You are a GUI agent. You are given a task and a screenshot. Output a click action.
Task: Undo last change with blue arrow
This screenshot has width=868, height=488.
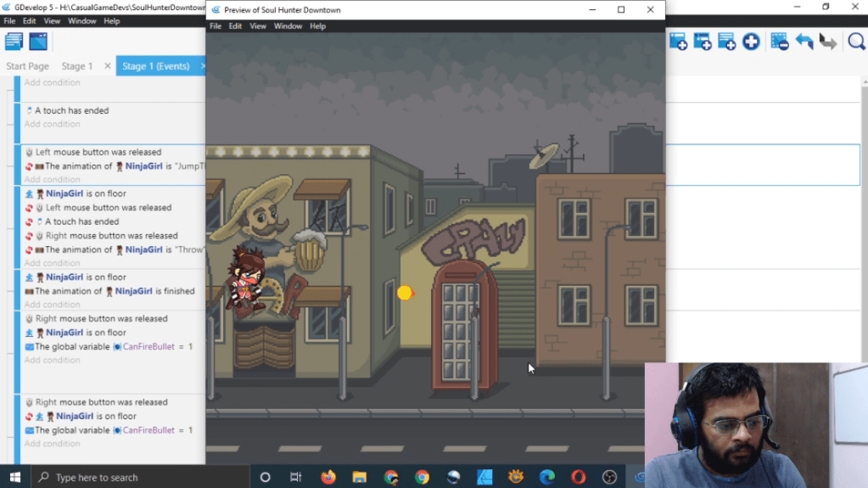[804, 42]
